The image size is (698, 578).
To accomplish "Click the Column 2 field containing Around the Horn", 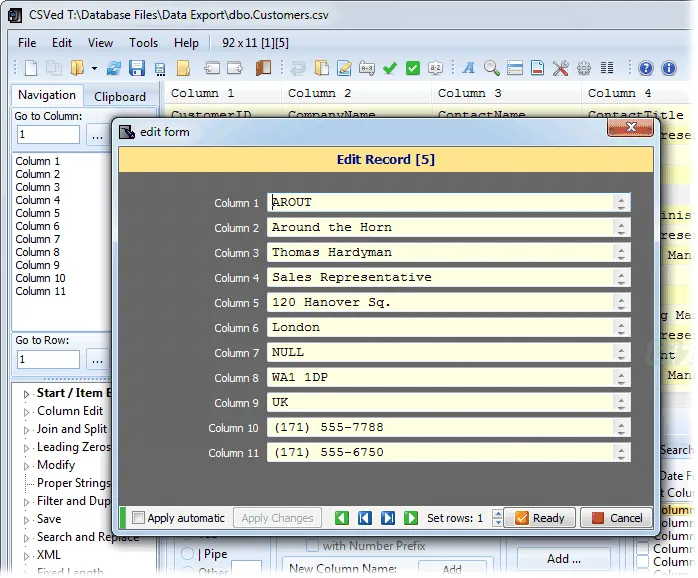I will [x=448, y=228].
